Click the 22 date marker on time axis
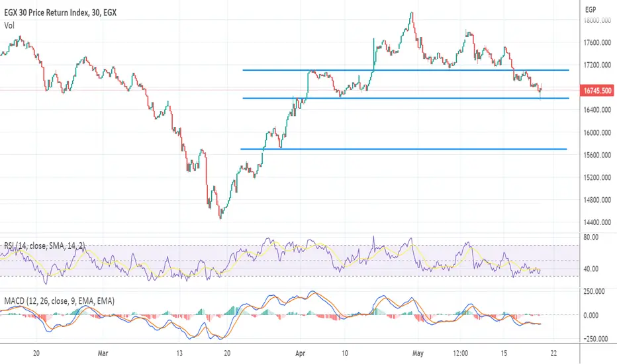617x364 pixels. 553,353
